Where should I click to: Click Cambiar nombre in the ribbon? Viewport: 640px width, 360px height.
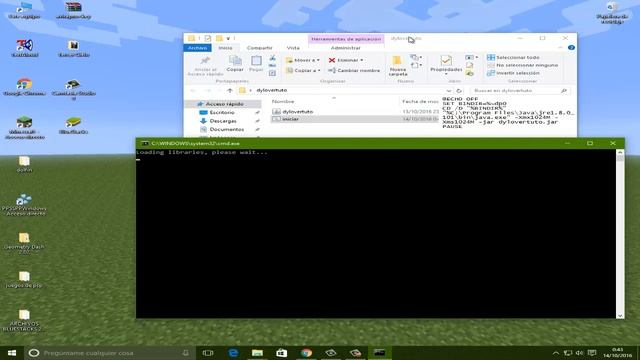pyautogui.click(x=354, y=71)
